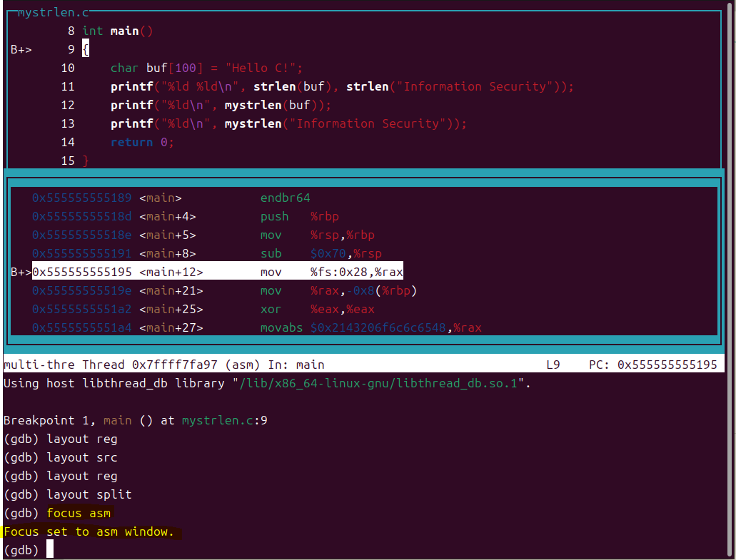Select source line 8 'int main()'
This screenshot has width=736, height=560.
coord(111,31)
